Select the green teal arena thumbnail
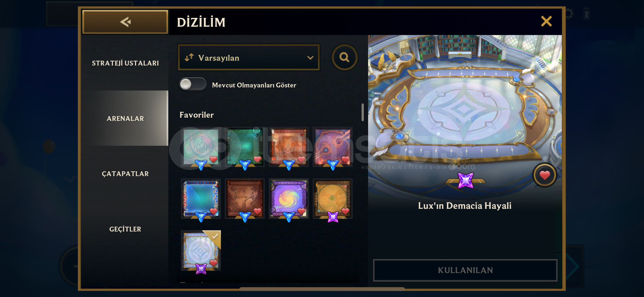Image resolution: width=644 pixels, height=297 pixels. pyautogui.click(x=245, y=147)
